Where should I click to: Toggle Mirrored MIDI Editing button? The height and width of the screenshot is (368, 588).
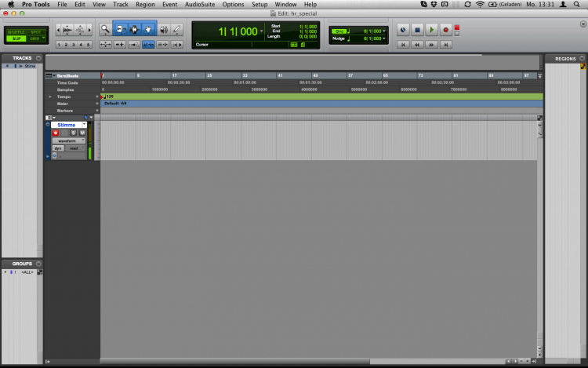pos(134,45)
